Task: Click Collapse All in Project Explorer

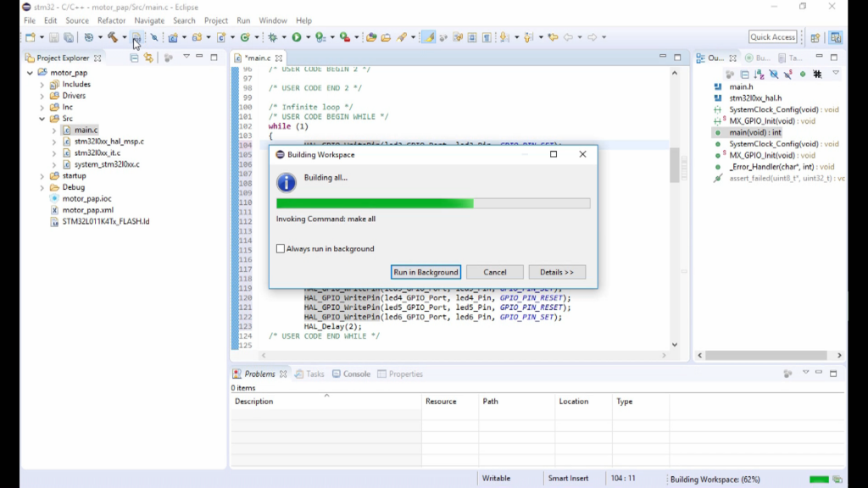Action: point(134,58)
